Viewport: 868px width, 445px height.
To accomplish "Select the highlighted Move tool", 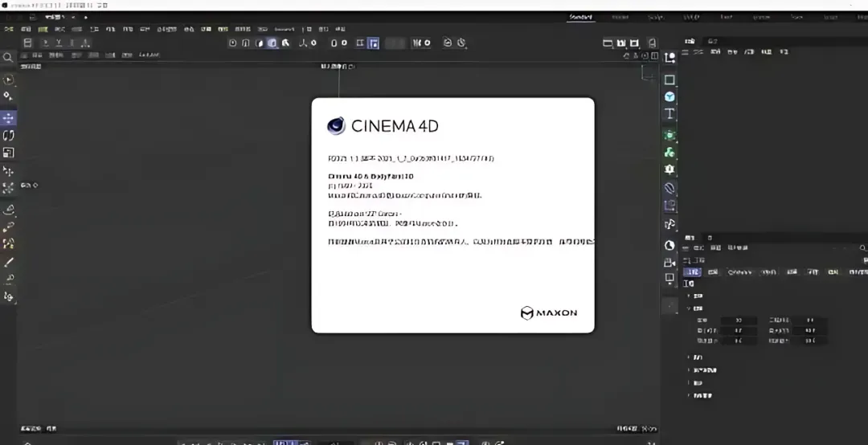I will pyautogui.click(x=8, y=118).
